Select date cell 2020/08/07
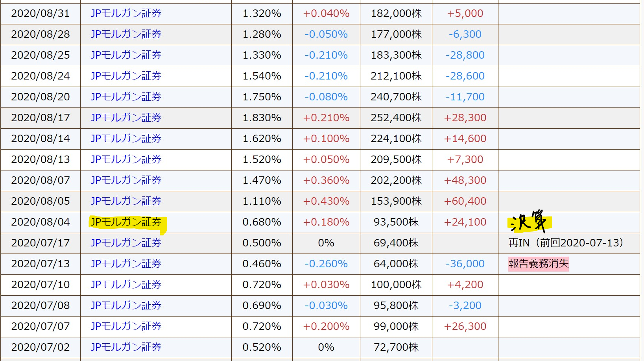This screenshot has height=361, width=644. click(41, 180)
